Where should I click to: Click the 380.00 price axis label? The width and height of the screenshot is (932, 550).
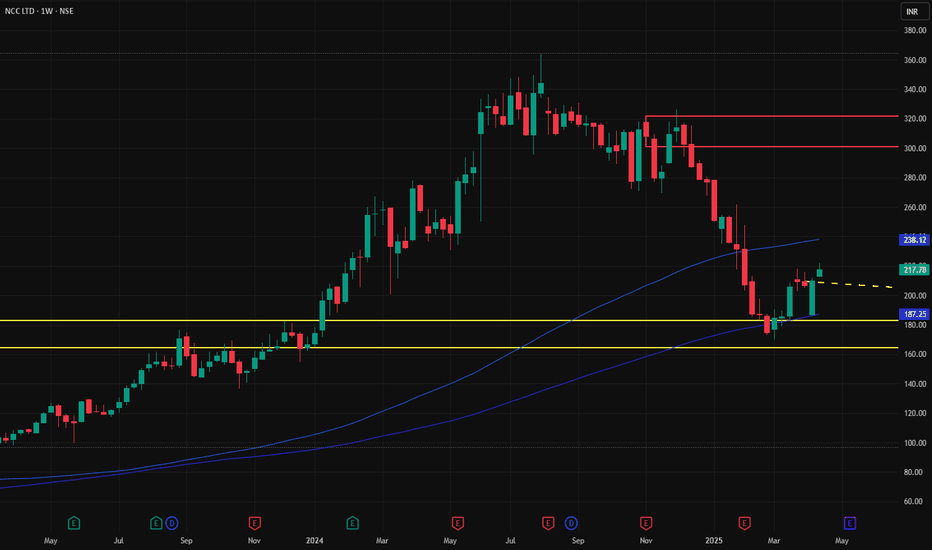tap(915, 30)
